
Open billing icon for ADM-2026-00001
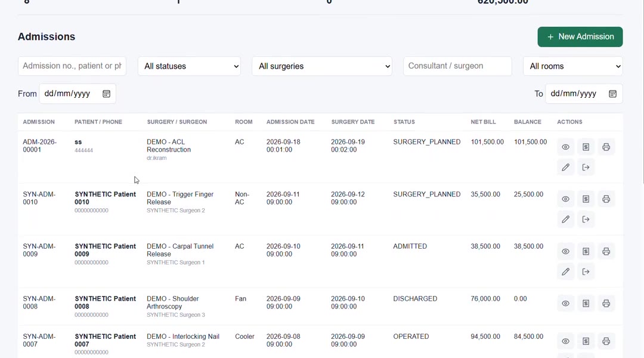(x=586, y=147)
